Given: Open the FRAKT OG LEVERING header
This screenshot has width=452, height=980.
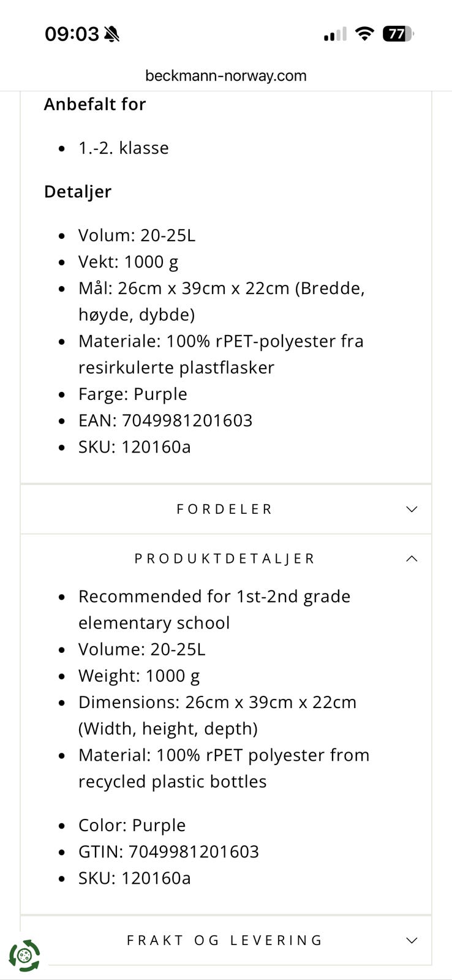Looking at the screenshot, I should 224,940.
